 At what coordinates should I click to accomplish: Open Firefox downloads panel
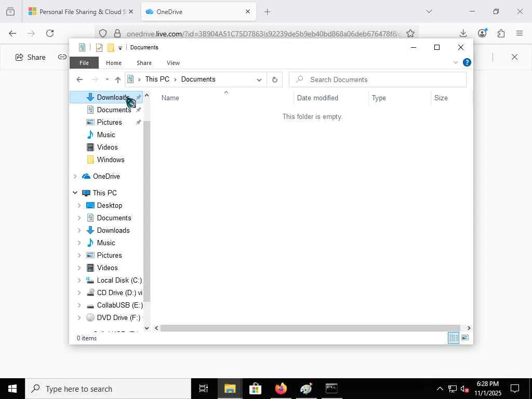coord(463,33)
